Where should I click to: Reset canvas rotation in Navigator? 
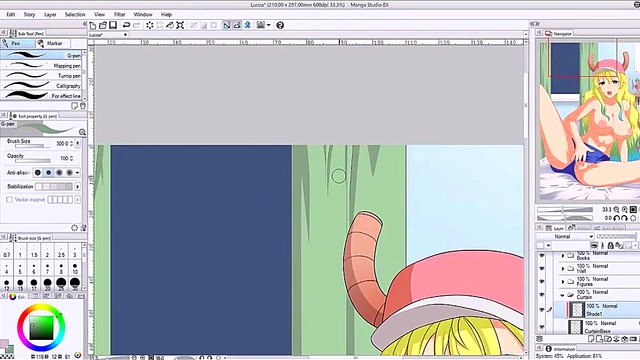point(633,218)
